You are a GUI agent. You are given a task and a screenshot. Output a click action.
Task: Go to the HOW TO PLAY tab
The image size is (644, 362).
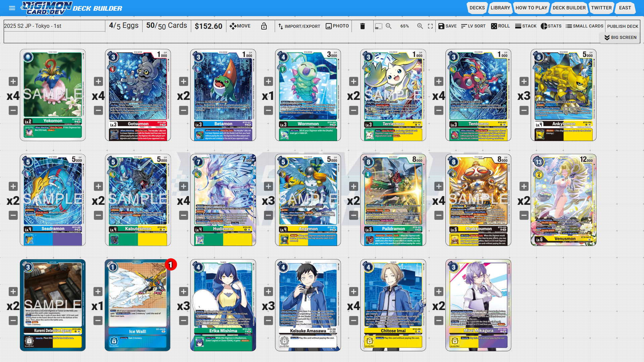click(x=531, y=8)
